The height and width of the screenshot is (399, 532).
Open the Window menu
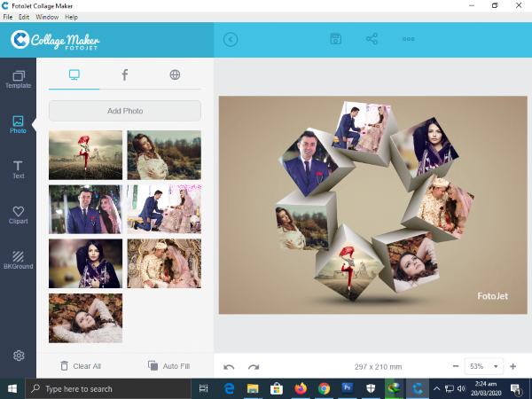point(47,17)
